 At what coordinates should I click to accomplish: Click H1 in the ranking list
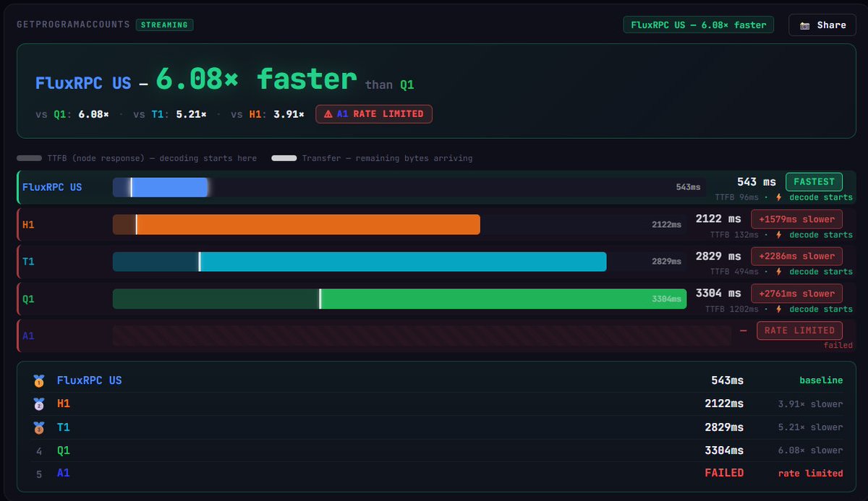click(64, 404)
